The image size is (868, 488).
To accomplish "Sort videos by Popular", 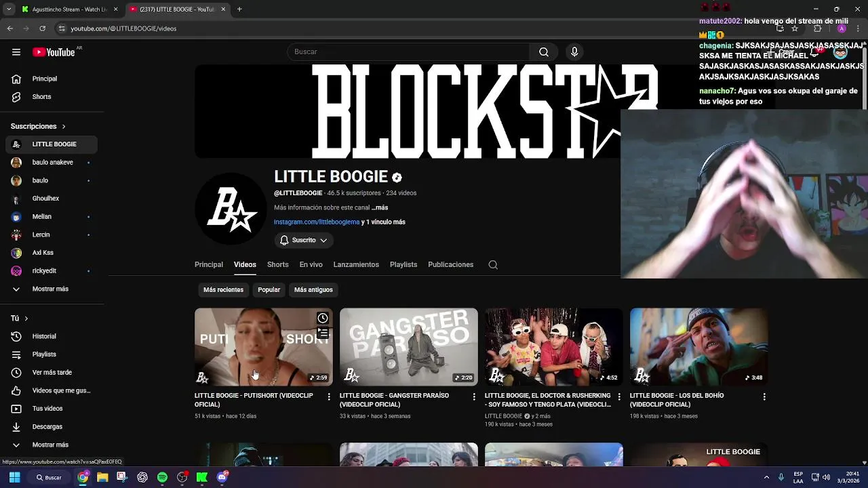I will click(269, 290).
